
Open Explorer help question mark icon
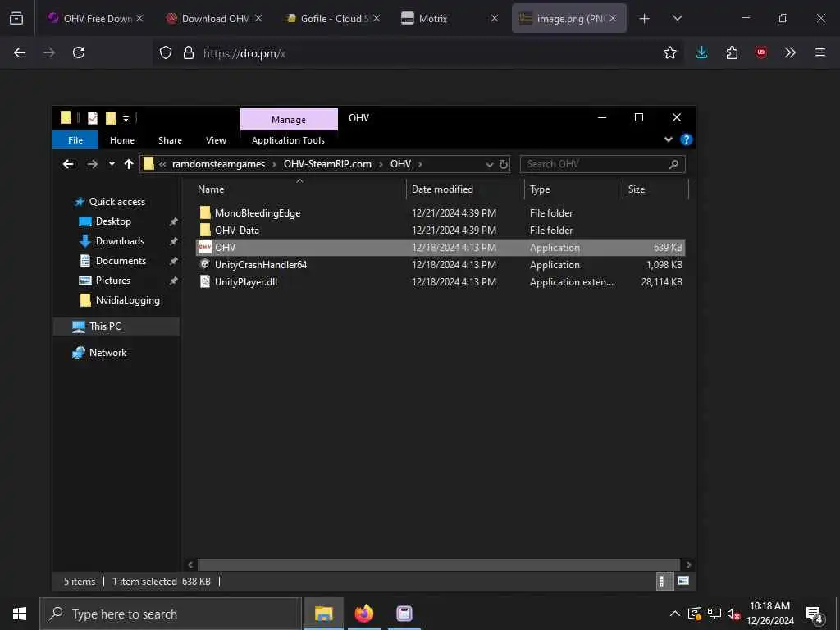click(x=686, y=139)
